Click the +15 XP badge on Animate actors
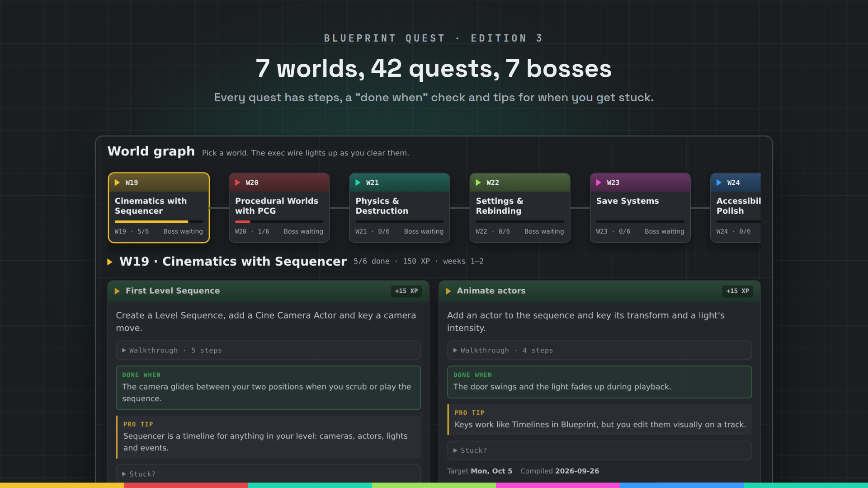Screen dimensions: 868x488 737,291
